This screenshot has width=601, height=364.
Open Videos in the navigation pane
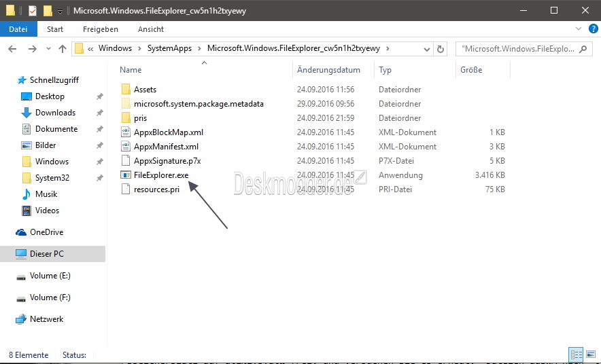47,211
